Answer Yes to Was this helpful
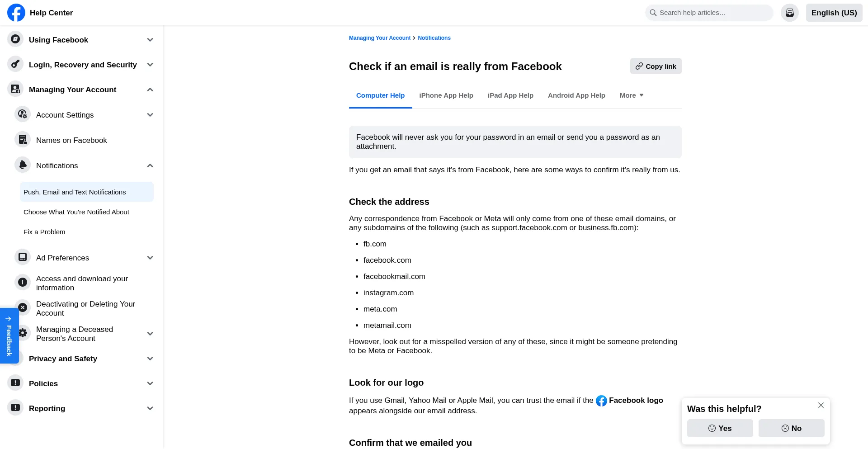868x449 pixels. pyautogui.click(x=720, y=428)
